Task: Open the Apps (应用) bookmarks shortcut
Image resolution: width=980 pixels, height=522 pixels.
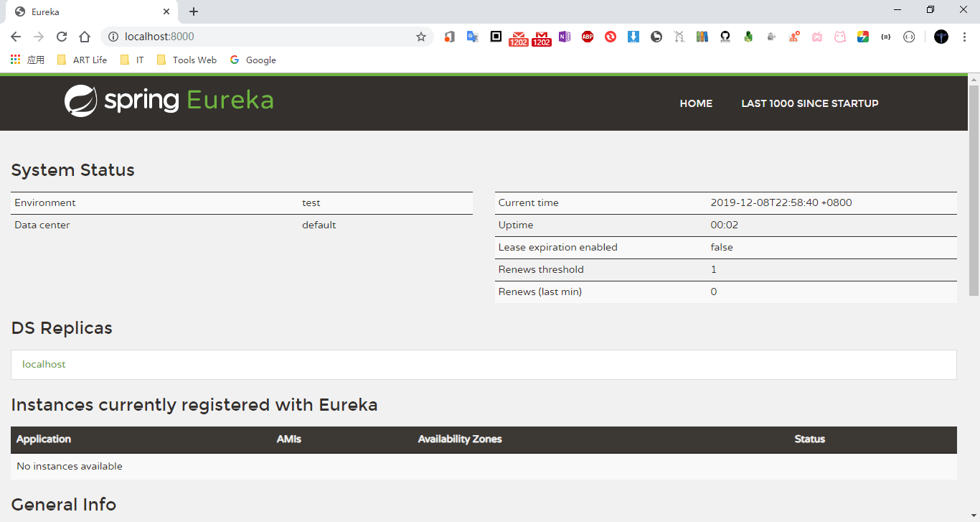Action: point(27,60)
